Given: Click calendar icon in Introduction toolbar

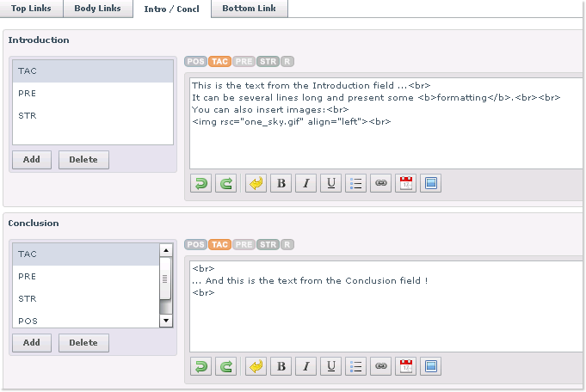Looking at the screenshot, I should click(405, 183).
